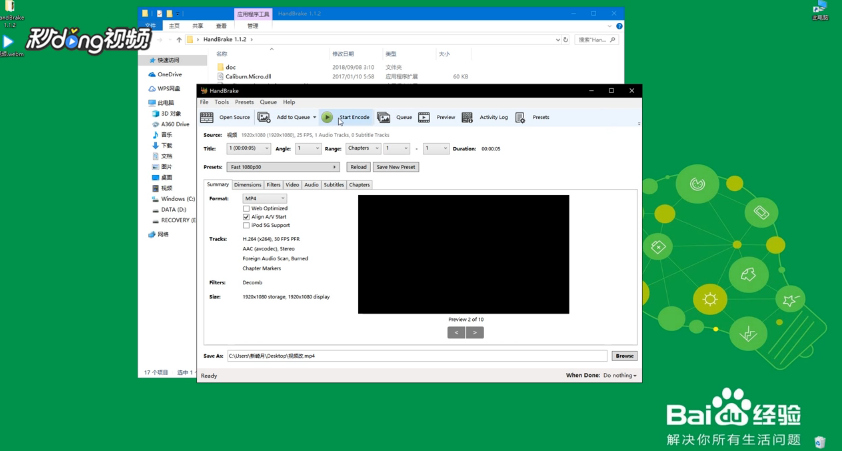Screen dimensions: 842x451
Task: Click the Start Encode label
Action: [354, 117]
